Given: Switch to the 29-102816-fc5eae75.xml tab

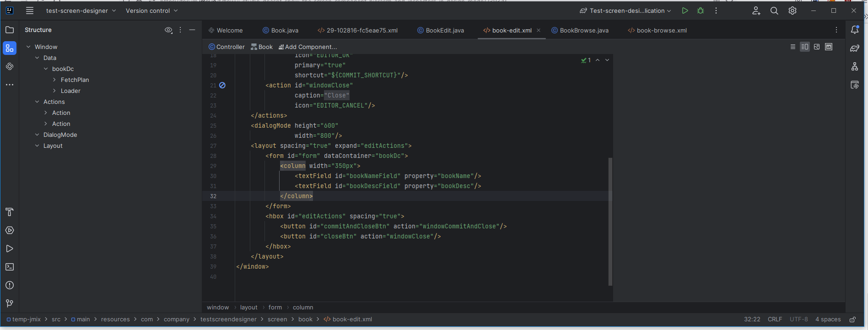Looking at the screenshot, I should 358,30.
